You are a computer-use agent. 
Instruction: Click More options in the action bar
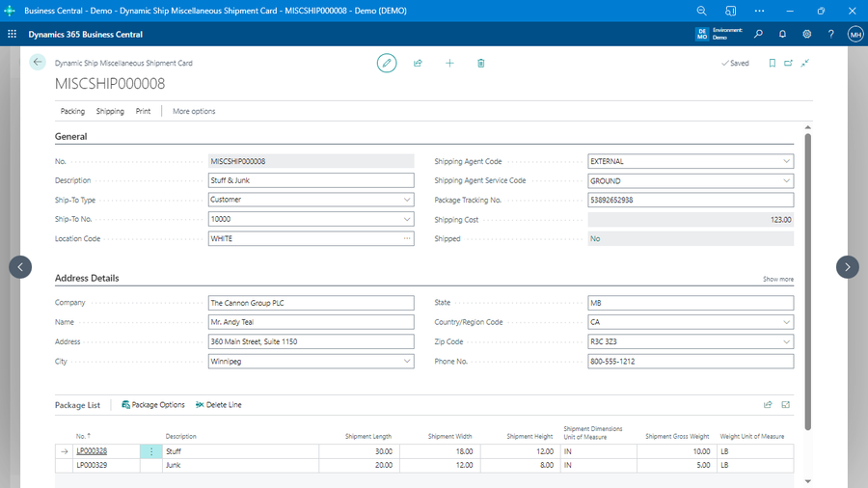194,111
